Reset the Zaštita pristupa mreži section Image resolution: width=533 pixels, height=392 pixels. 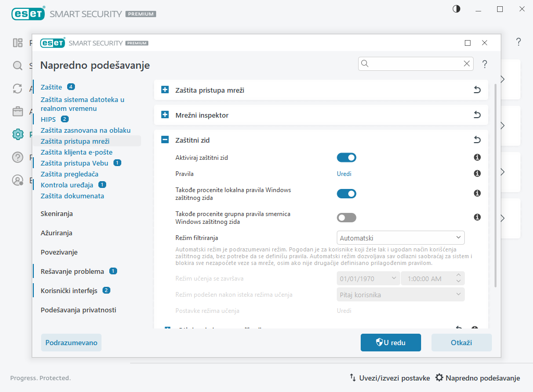477,90
